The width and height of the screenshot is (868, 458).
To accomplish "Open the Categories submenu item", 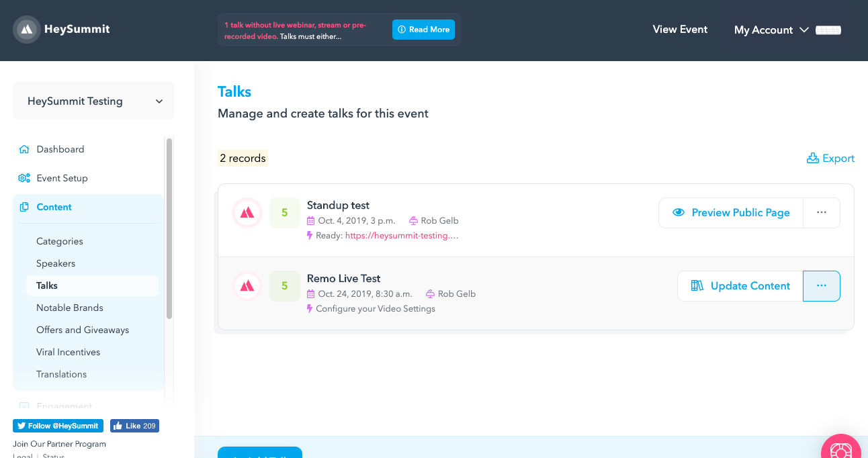I will 60,241.
